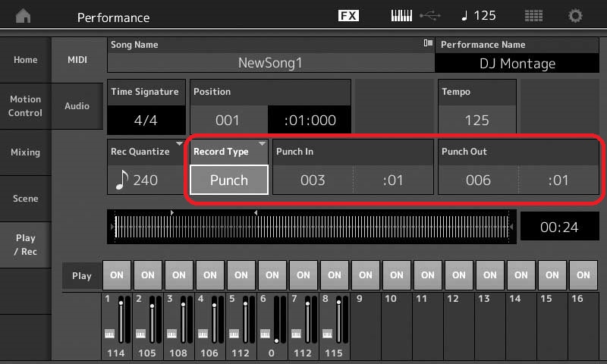Open the Motion Control side tab
607x364 pixels.
25,106
